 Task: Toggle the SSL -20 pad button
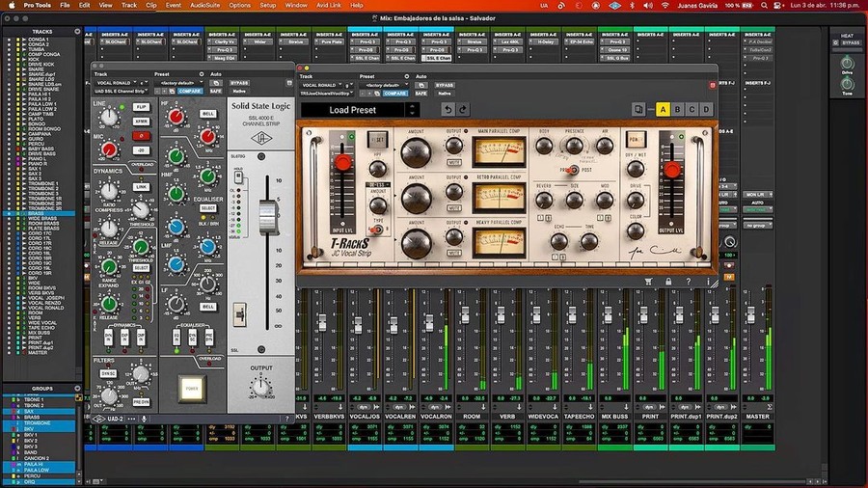[141, 149]
